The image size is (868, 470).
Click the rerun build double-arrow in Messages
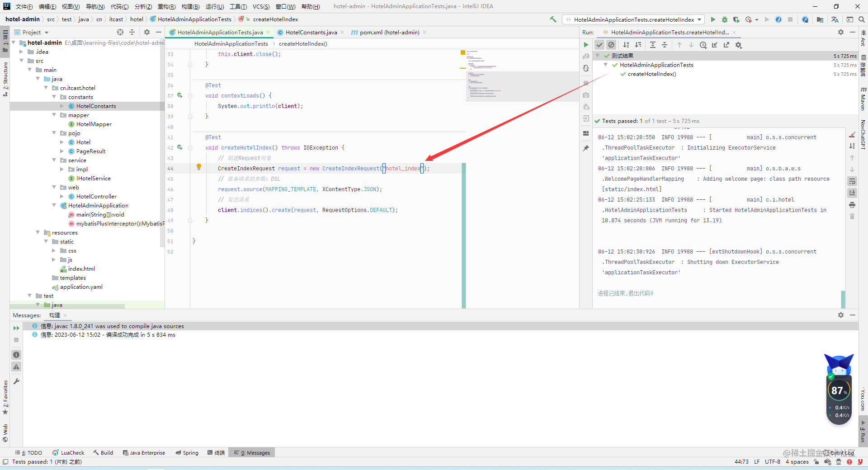pos(16,328)
